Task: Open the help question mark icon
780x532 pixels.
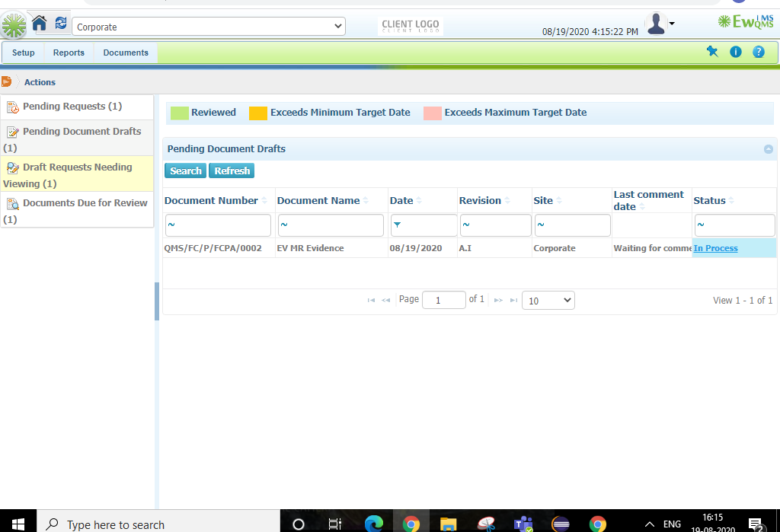Action: 758,52
